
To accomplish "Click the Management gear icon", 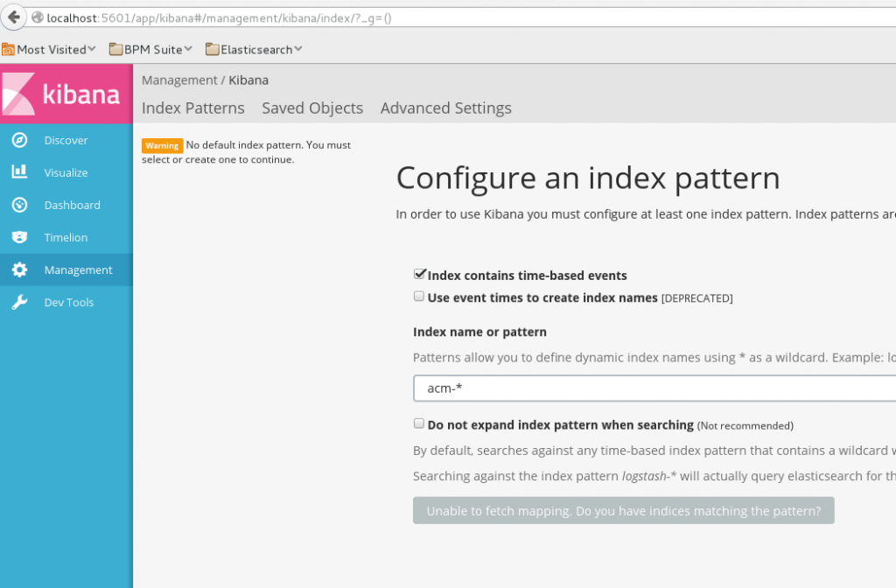I will pos(19,270).
